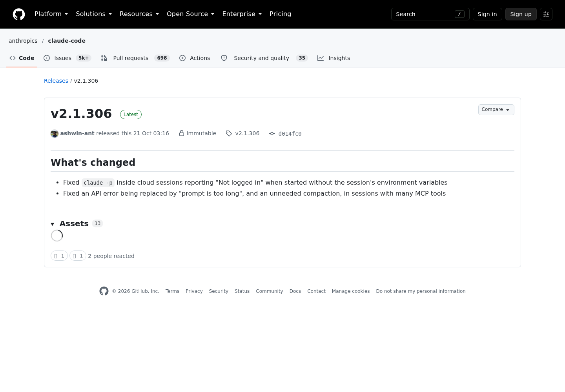
Task: Click the first emoji reaction button
Action: (x=59, y=256)
